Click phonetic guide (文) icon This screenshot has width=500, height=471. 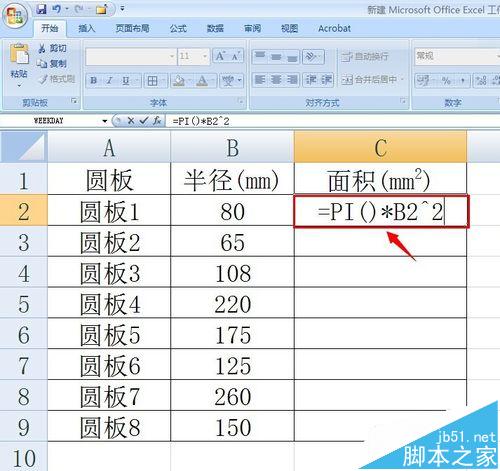(228, 81)
